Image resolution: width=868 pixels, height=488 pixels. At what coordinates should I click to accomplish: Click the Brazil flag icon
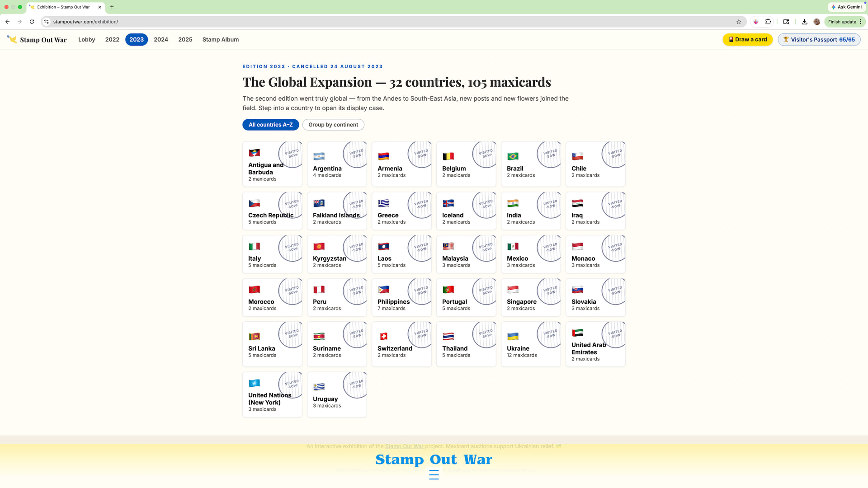[513, 156]
